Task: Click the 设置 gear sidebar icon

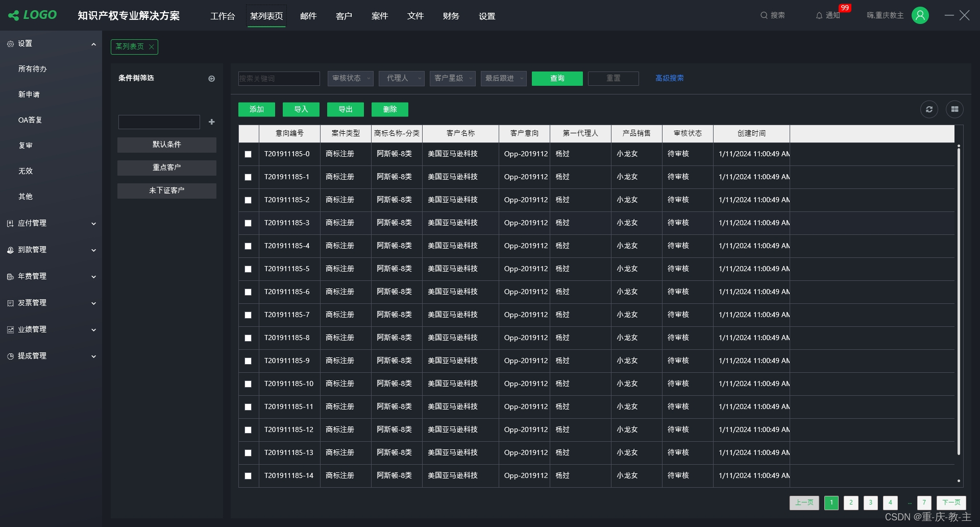Action: click(x=10, y=44)
